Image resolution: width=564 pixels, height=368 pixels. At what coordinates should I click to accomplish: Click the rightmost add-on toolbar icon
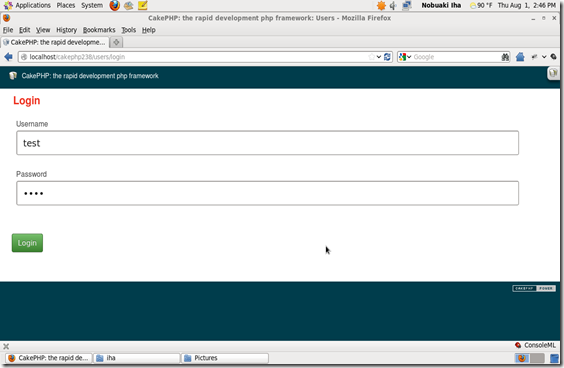click(554, 57)
